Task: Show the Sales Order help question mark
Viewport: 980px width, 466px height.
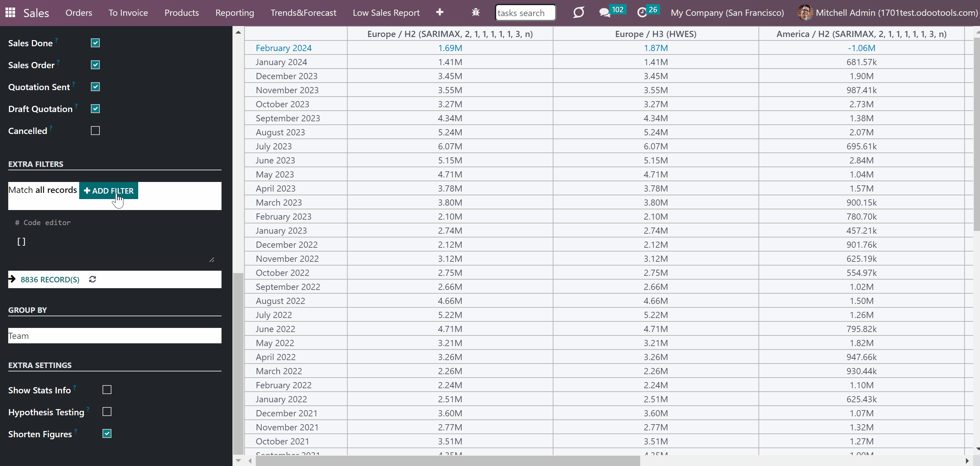Action: [x=58, y=62]
